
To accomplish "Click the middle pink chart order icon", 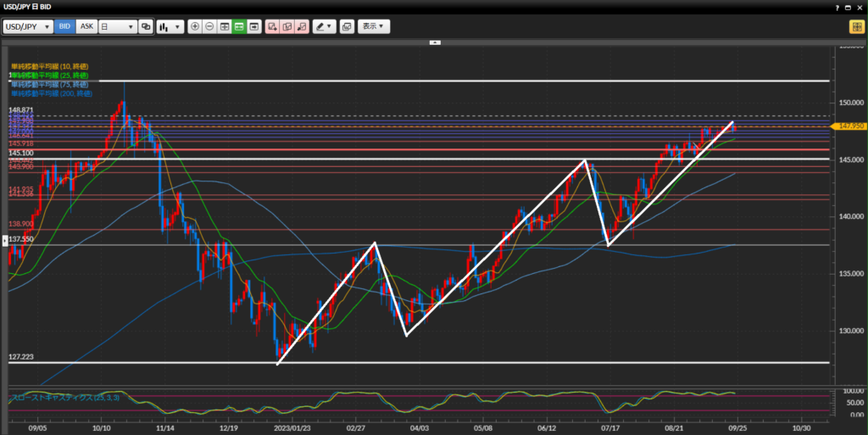I will coord(287,26).
